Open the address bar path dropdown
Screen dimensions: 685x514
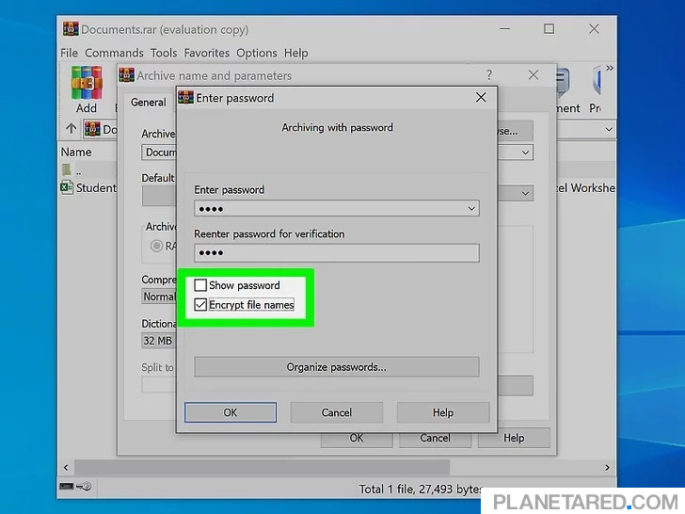[608, 129]
